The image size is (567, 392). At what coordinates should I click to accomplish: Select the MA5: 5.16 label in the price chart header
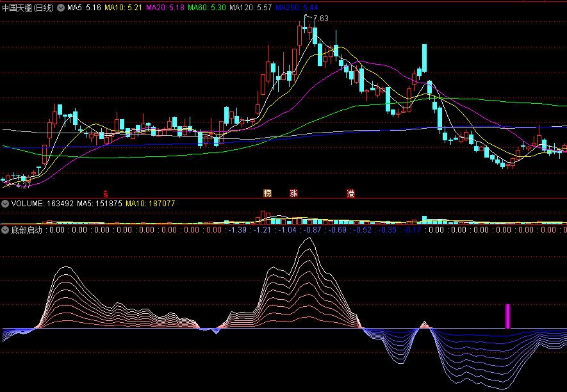click(85, 8)
